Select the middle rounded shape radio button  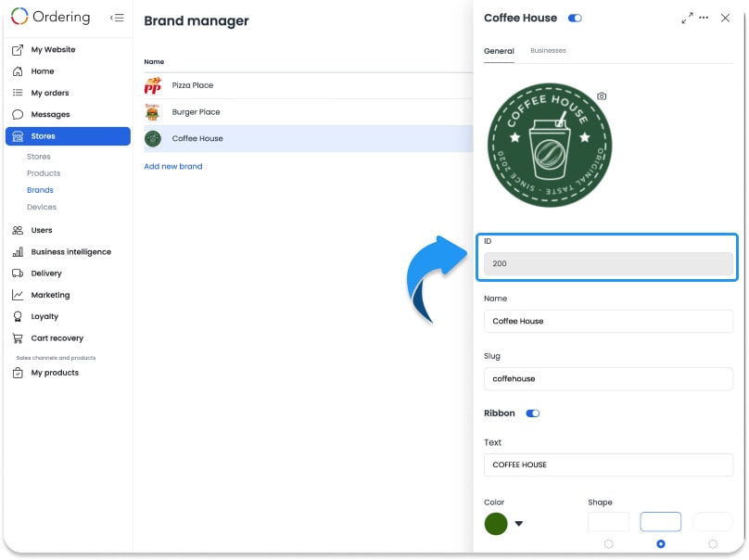(x=661, y=544)
